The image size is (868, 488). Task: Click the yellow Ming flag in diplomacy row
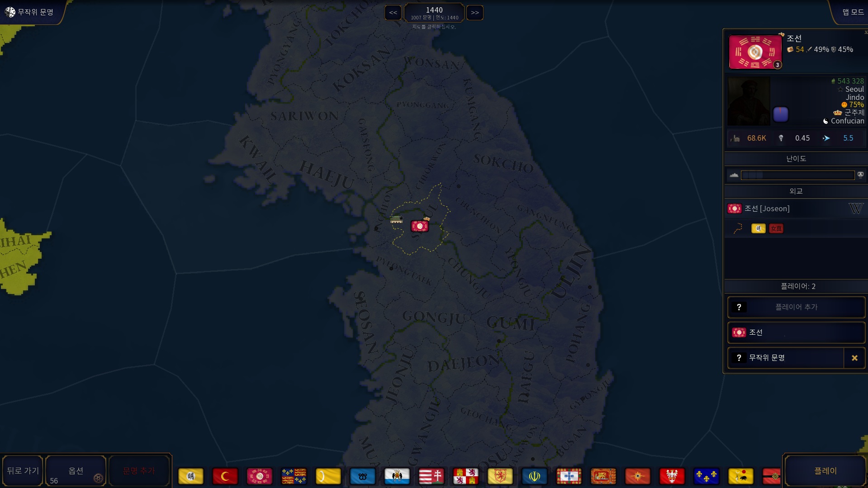pyautogui.click(x=758, y=228)
